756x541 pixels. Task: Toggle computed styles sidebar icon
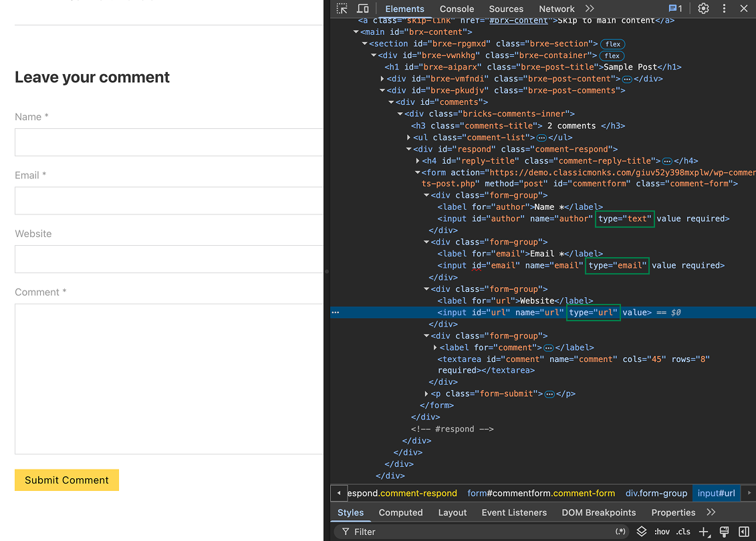pos(744,532)
